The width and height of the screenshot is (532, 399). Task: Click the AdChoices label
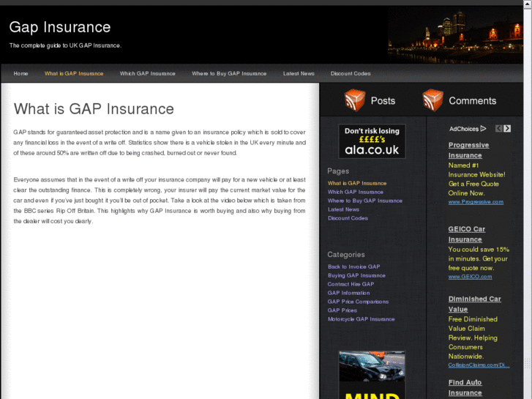tap(464, 129)
